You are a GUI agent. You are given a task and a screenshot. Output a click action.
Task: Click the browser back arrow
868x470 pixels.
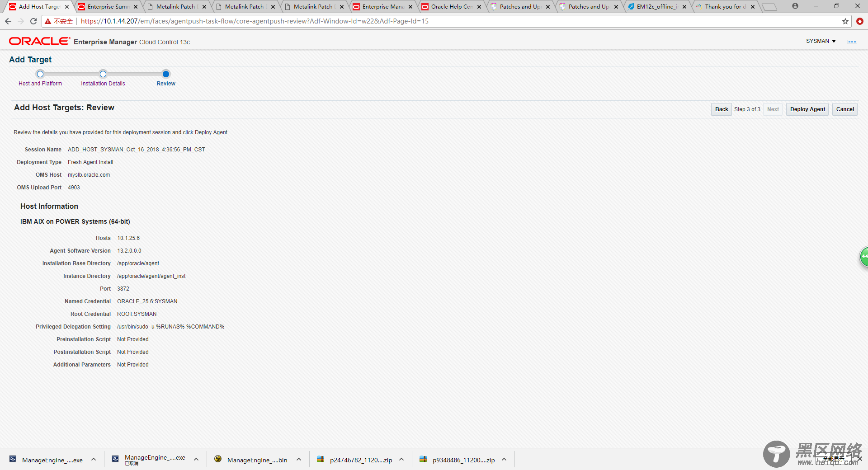[x=8, y=21]
